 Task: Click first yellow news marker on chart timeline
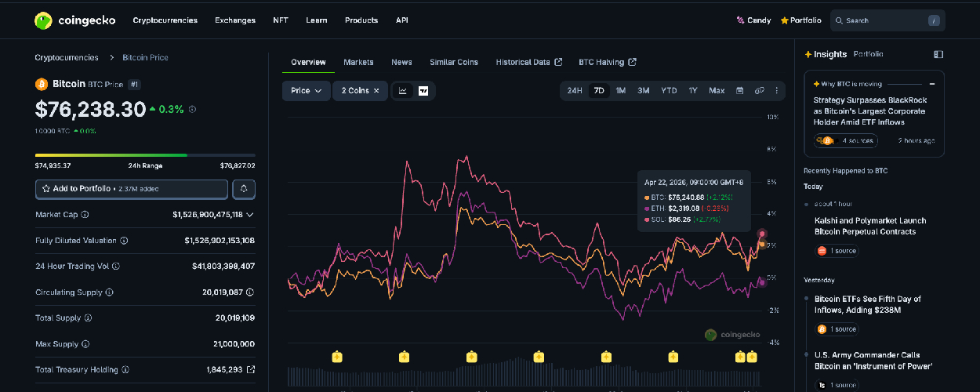(x=336, y=357)
